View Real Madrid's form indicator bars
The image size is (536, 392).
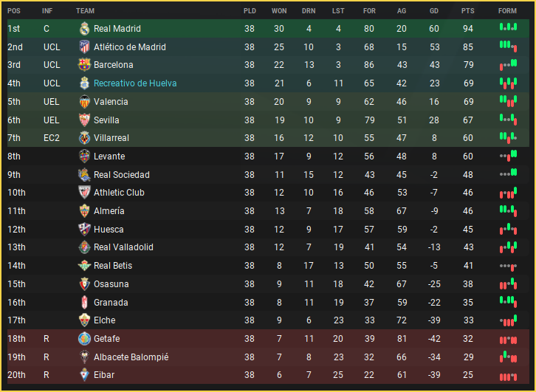click(x=507, y=27)
